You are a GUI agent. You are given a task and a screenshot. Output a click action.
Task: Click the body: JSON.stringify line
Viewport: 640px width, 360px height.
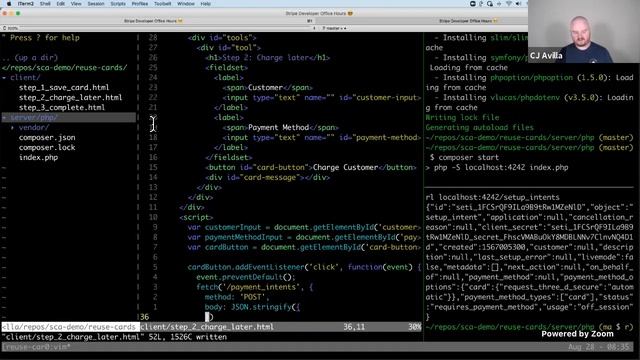[252, 307]
